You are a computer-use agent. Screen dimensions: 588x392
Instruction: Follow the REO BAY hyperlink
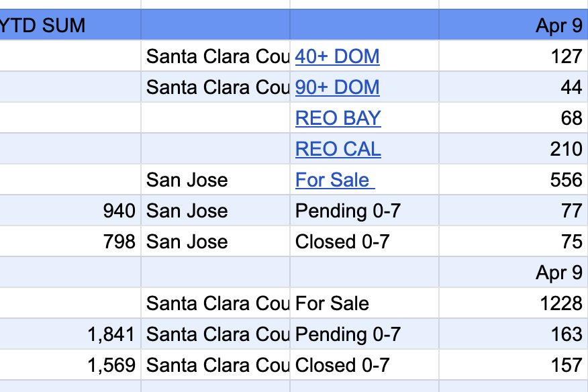point(338,118)
